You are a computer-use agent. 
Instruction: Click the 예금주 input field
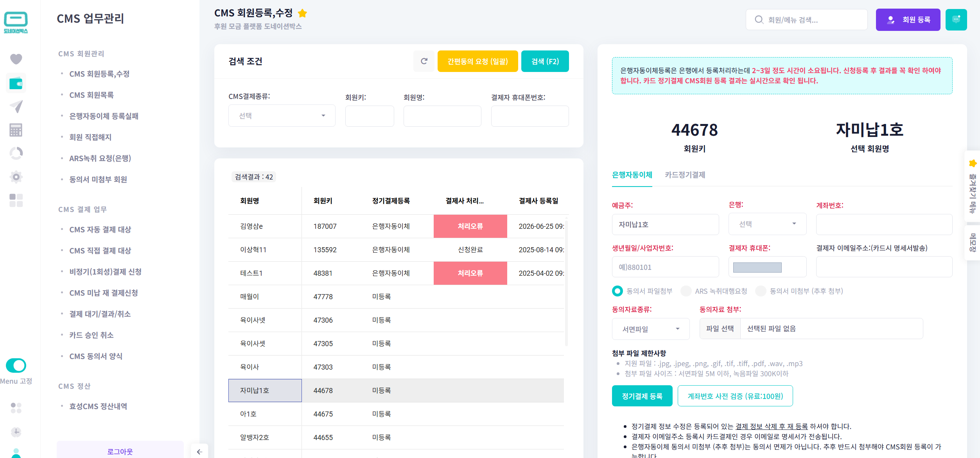(x=665, y=225)
